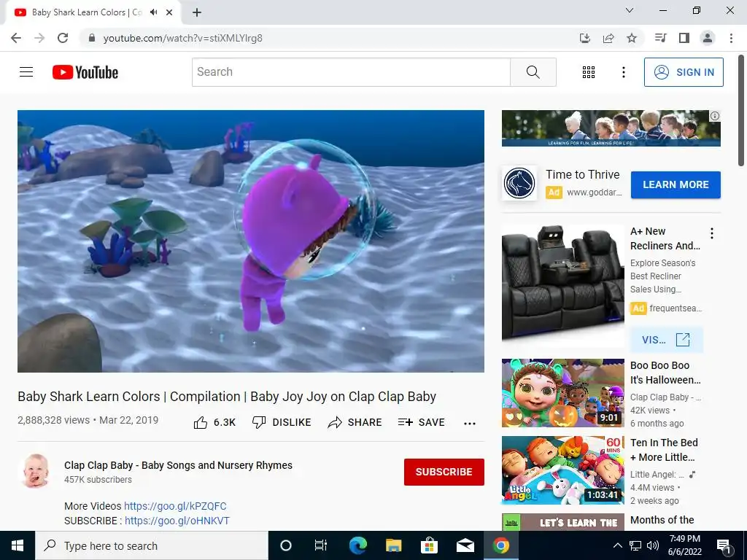
Task: Reload the page with refresh icon
Action: pyautogui.click(x=63, y=38)
